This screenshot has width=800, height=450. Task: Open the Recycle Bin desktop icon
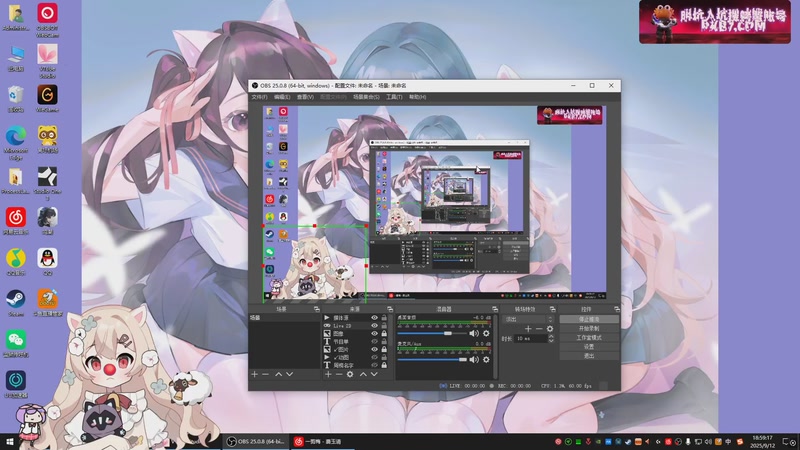[x=16, y=99]
